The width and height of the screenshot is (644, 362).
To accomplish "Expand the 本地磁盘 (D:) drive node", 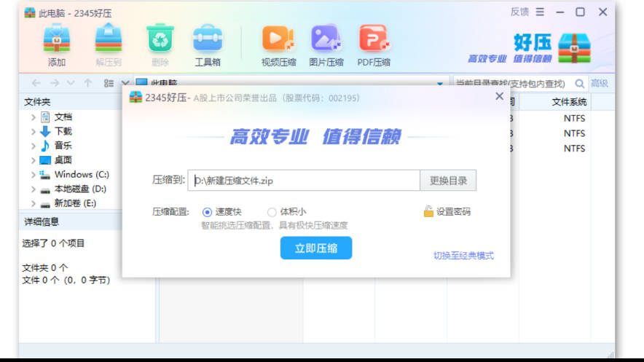I will click(34, 189).
